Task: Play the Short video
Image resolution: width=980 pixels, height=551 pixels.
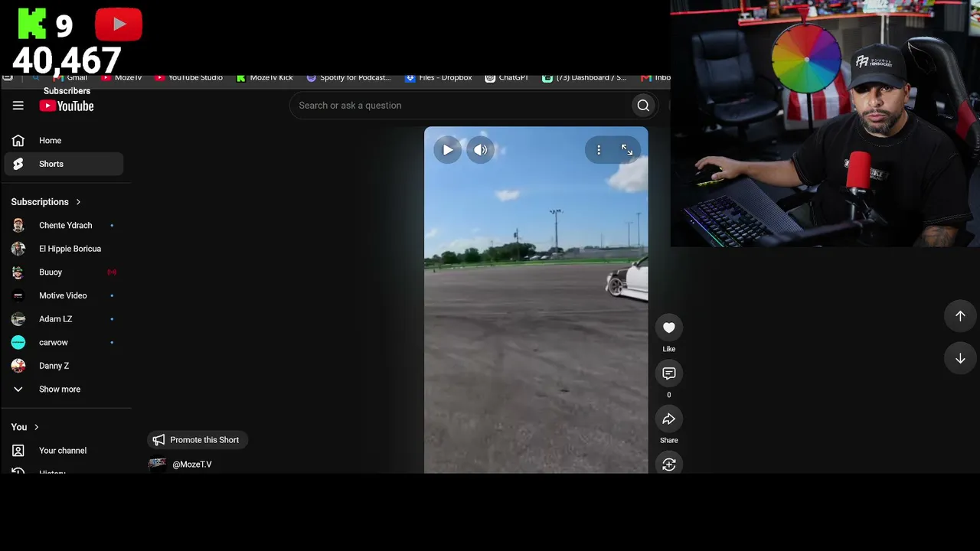Action: (447, 150)
